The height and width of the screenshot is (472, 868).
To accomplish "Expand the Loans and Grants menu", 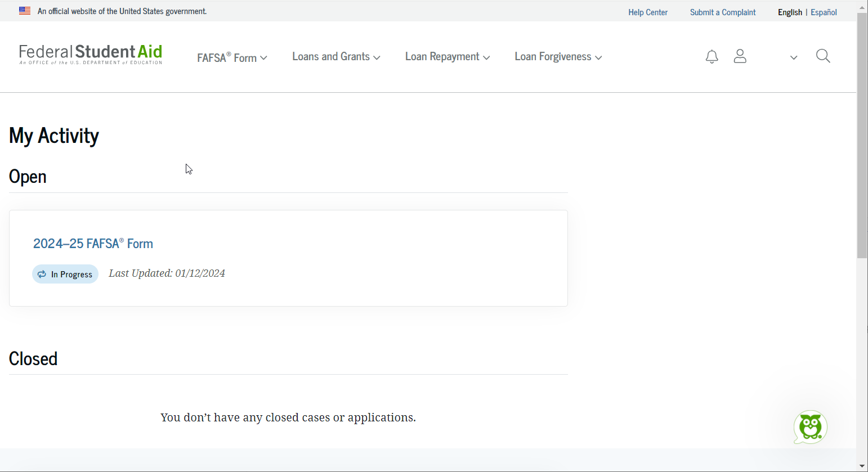I will coord(336,57).
